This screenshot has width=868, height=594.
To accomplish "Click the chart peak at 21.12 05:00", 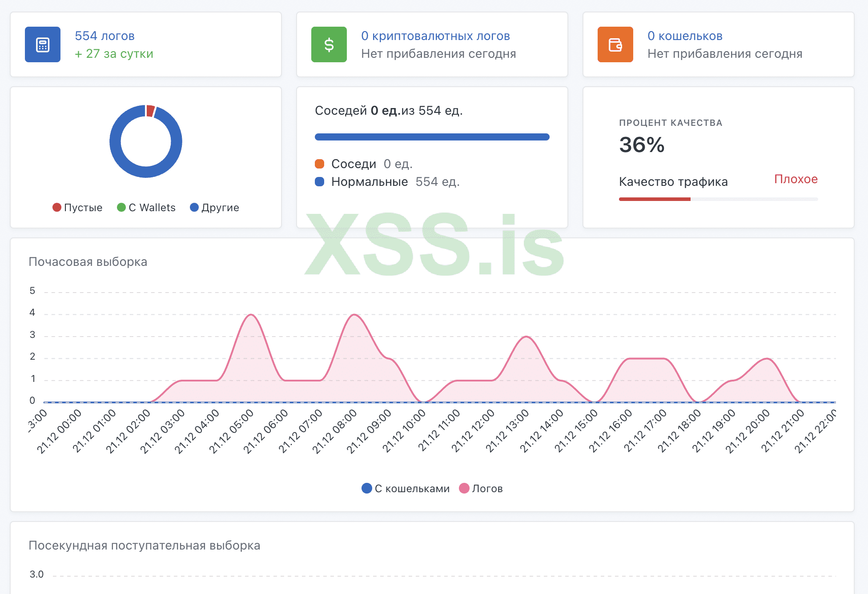I will pos(251,315).
